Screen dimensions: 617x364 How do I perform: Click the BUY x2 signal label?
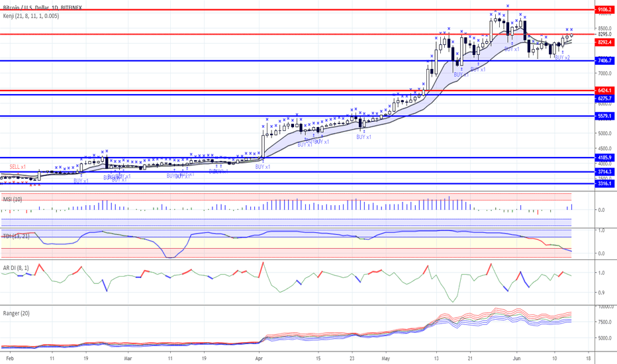point(562,58)
